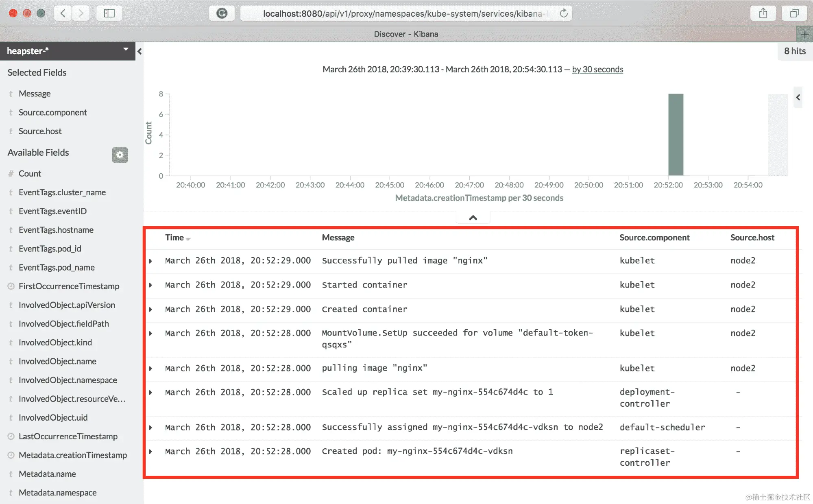Toggle the Safari sidebar icon
Image resolution: width=813 pixels, height=504 pixels.
click(x=109, y=13)
